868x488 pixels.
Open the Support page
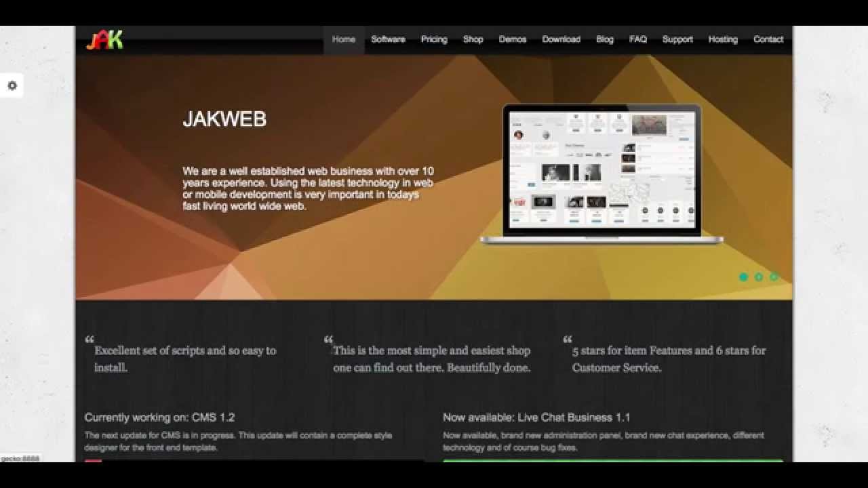coord(677,39)
